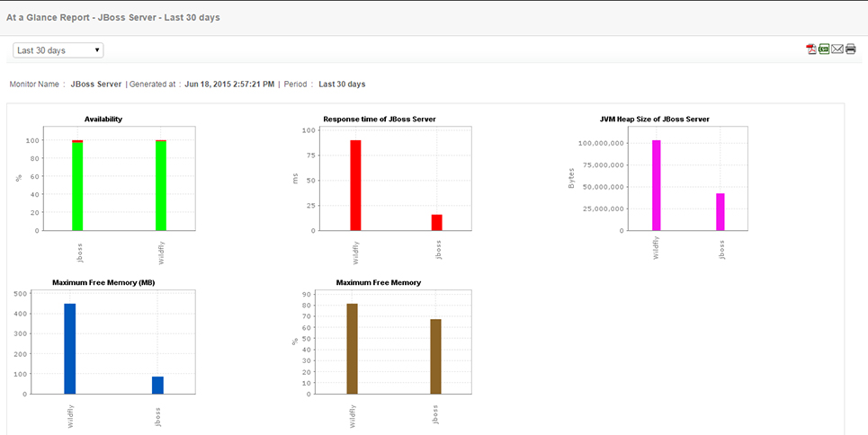Screen dimensions: 868x435
Task: Click the Monitor Name label
Action: tap(34, 84)
